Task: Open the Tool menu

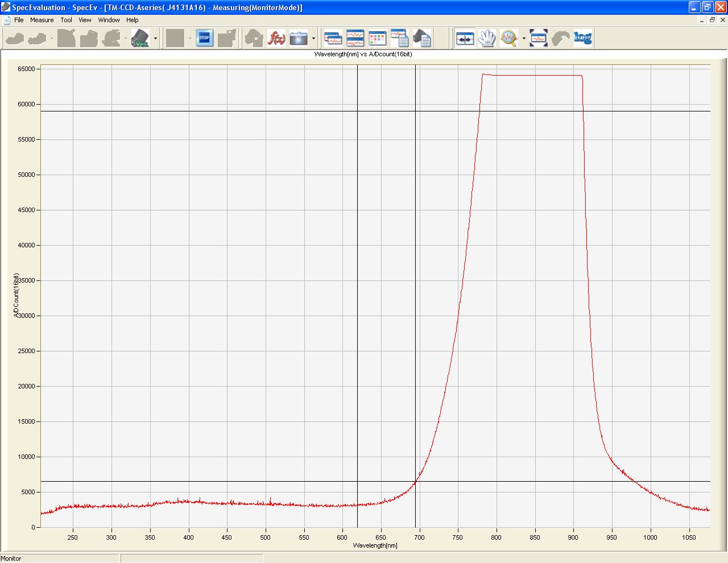Action: (x=66, y=20)
